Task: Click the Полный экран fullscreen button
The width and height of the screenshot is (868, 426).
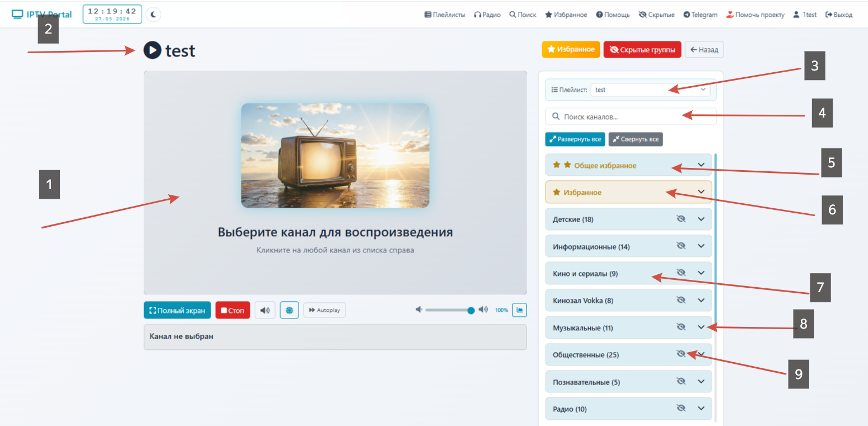Action: [x=178, y=310]
